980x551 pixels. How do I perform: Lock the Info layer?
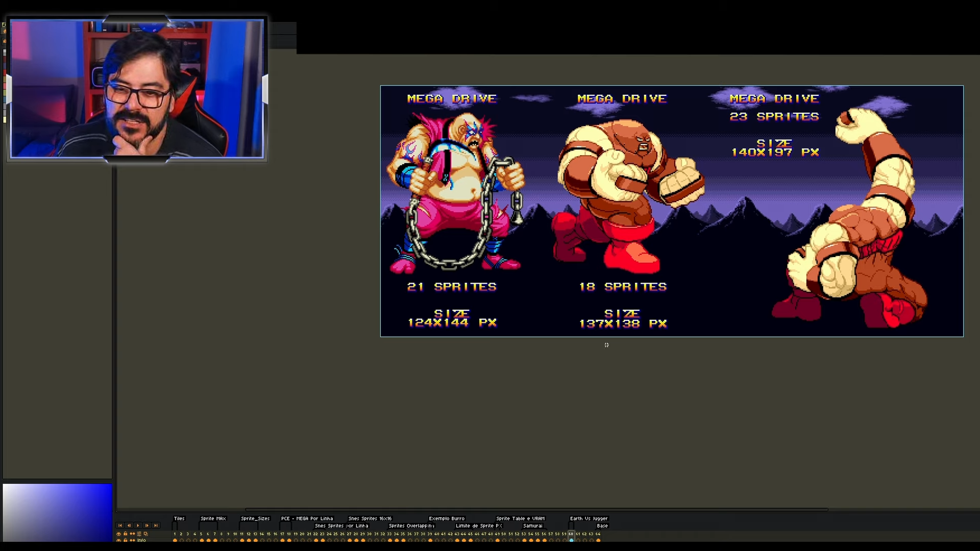point(126,540)
